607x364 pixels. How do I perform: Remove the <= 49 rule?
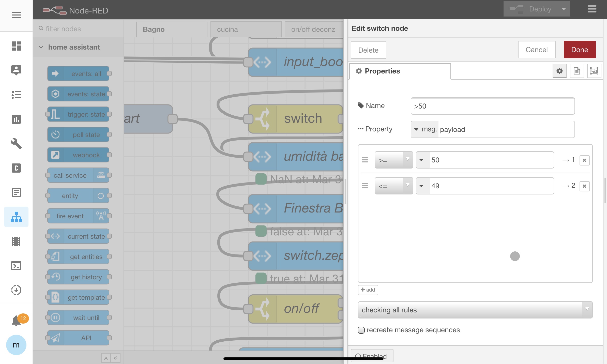pyautogui.click(x=584, y=186)
